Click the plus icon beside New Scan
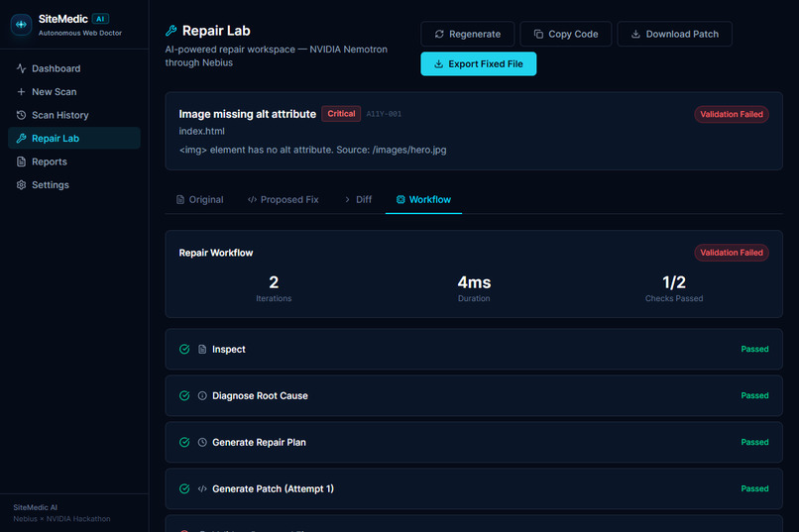799x532 pixels. (21, 91)
